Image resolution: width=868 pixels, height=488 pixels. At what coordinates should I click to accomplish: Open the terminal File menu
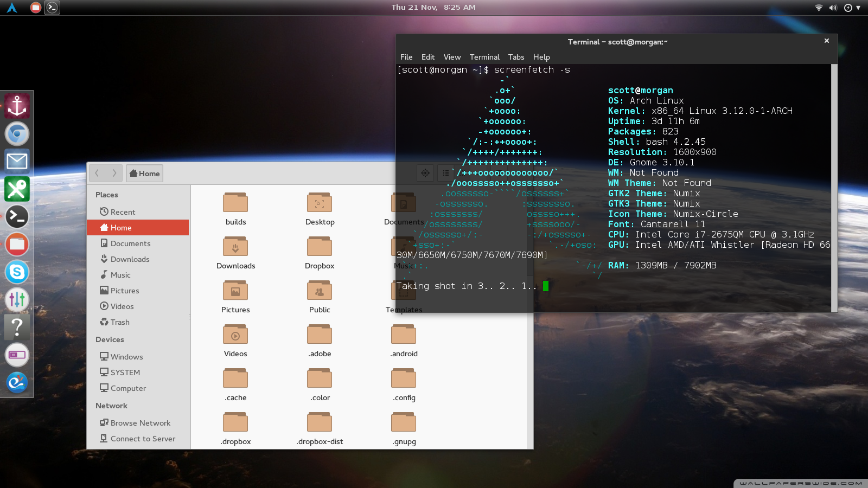(x=406, y=57)
